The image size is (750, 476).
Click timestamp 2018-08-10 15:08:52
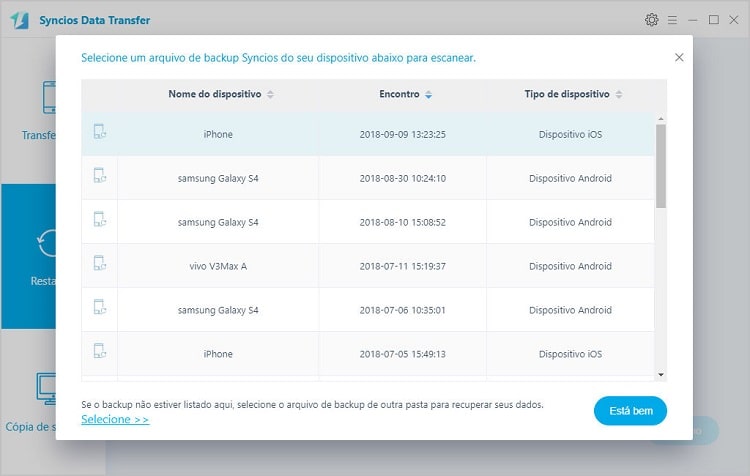tap(403, 222)
